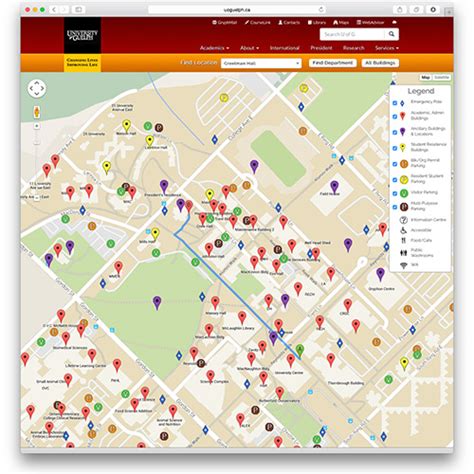This screenshot has height=474, width=474.
Task: Click the map zoom out minus button
Action: click(x=37, y=198)
